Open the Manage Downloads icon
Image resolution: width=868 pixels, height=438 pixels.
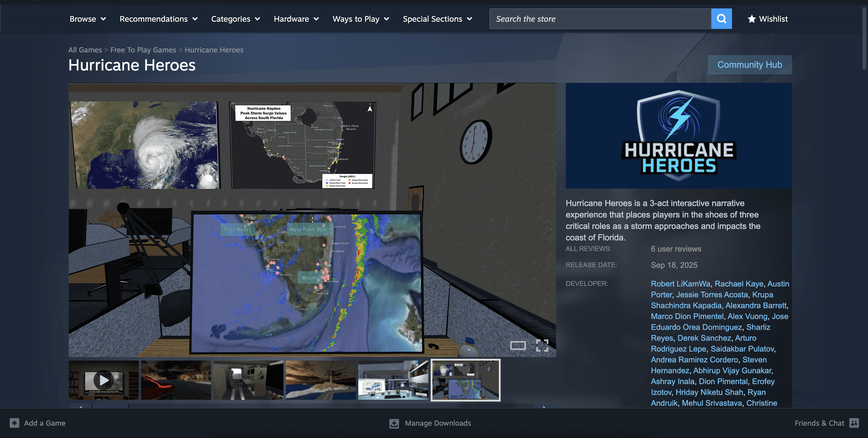394,423
